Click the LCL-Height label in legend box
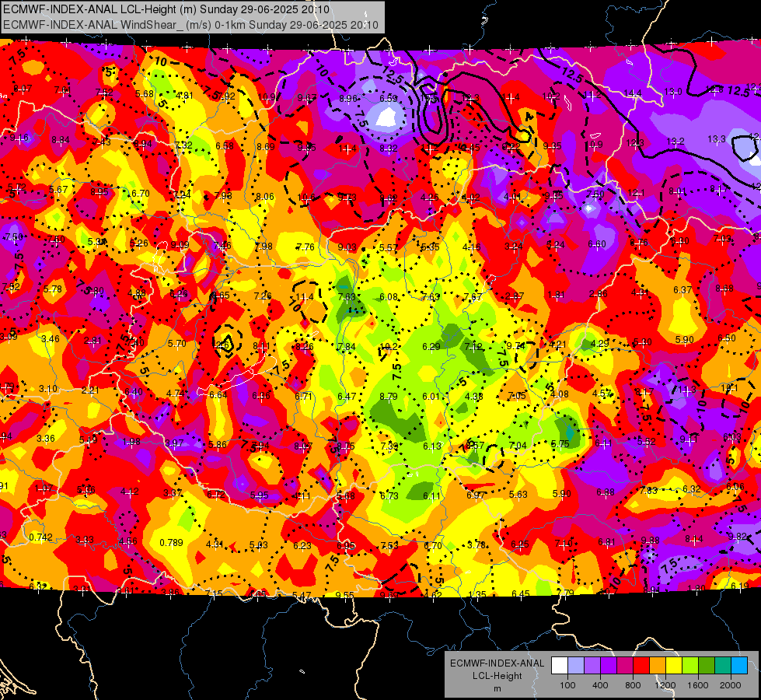This screenshot has width=761, height=700. pos(497,676)
